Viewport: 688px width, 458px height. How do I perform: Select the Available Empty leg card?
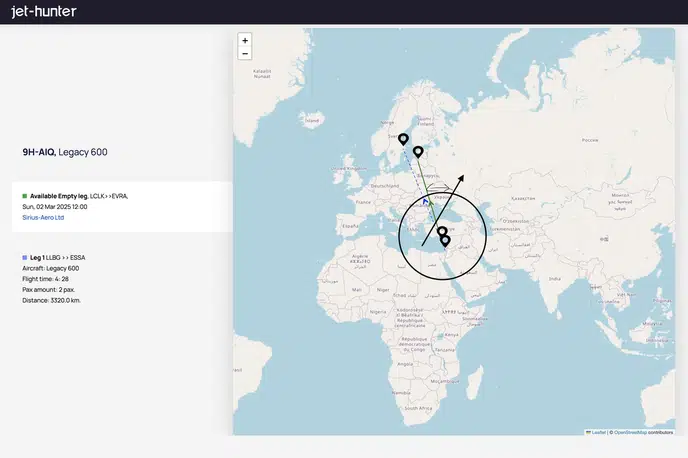[x=120, y=206]
